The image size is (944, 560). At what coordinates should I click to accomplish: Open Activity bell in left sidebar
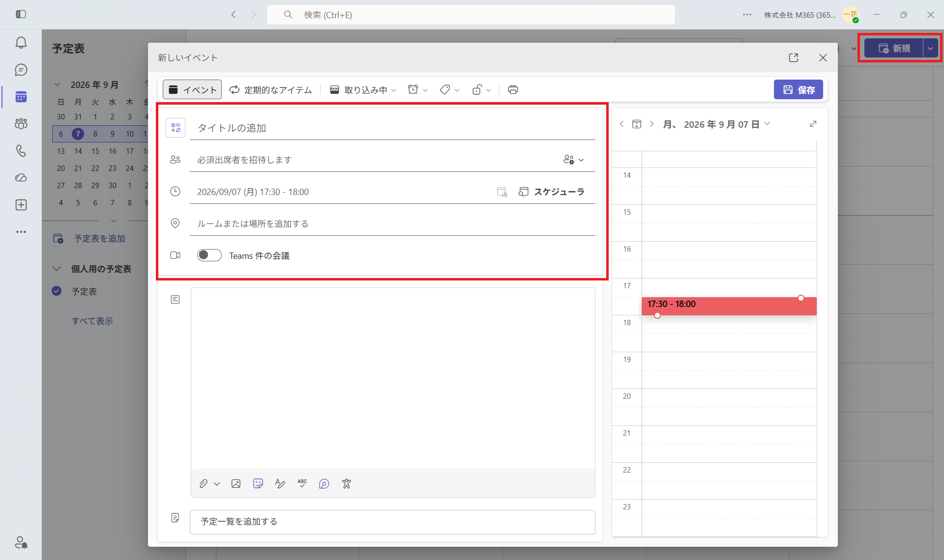tap(21, 43)
